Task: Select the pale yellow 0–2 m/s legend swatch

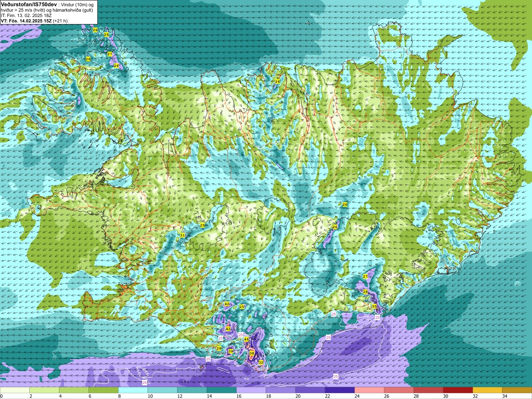Action: coord(15,390)
